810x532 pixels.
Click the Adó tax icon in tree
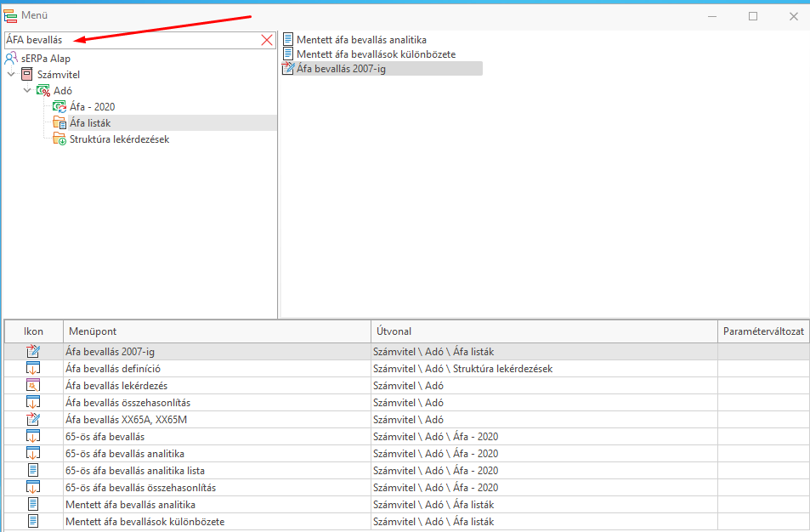(42, 90)
